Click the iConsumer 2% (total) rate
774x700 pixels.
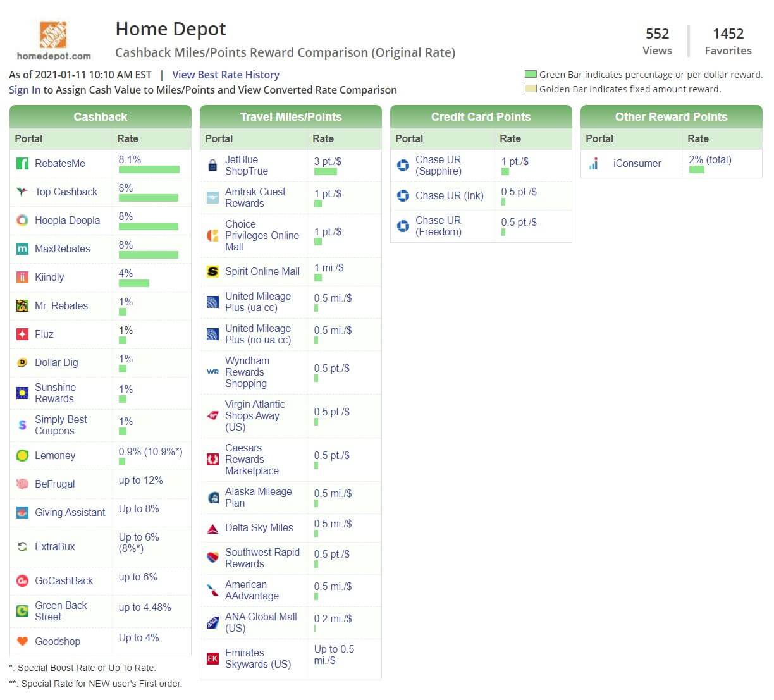[x=710, y=159]
